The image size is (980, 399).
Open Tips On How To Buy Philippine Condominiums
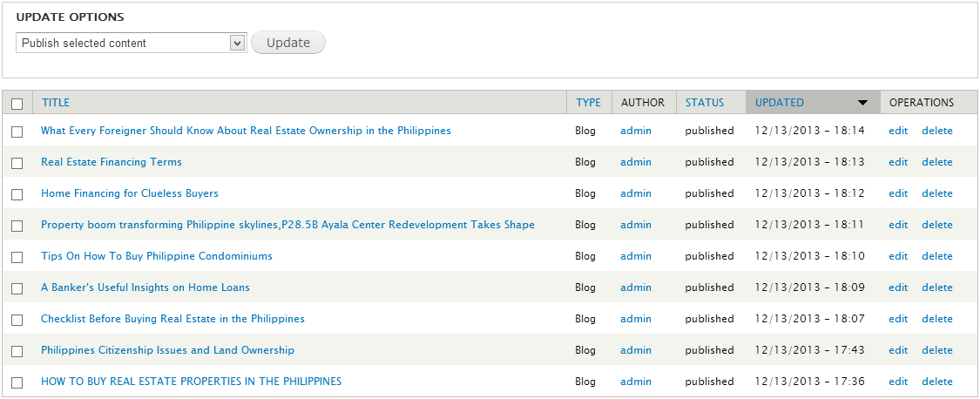(157, 256)
